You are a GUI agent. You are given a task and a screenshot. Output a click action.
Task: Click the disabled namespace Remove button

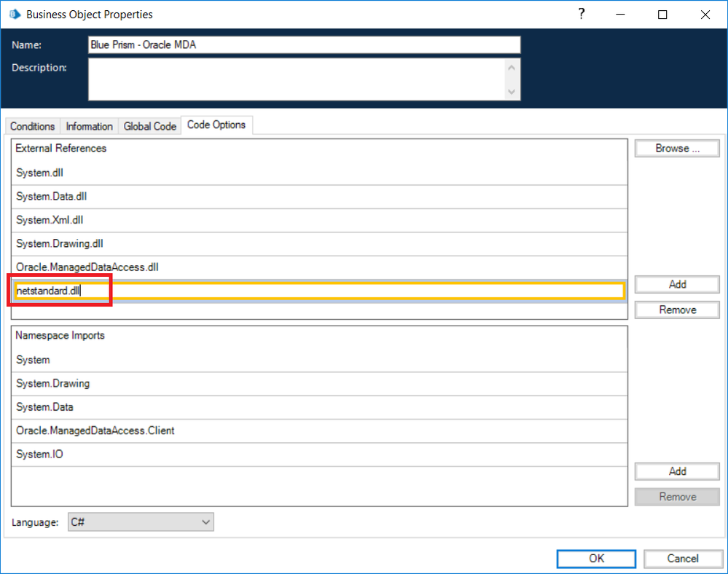point(677,497)
